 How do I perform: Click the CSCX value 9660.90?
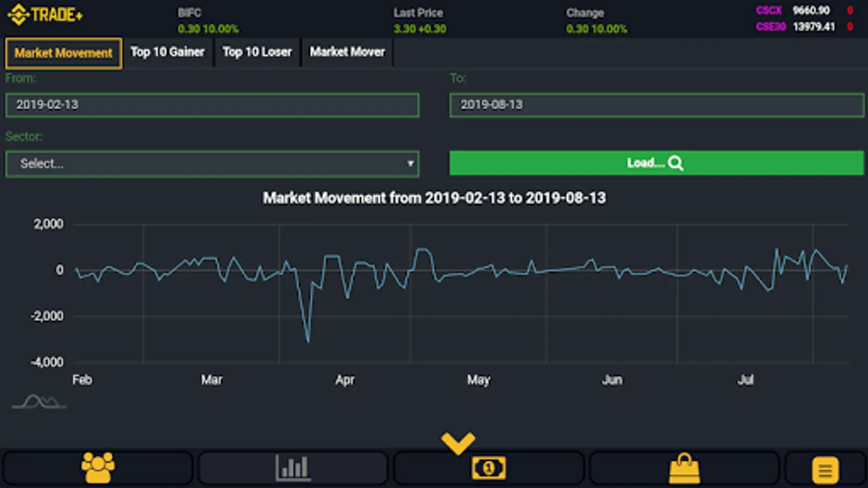(x=811, y=10)
